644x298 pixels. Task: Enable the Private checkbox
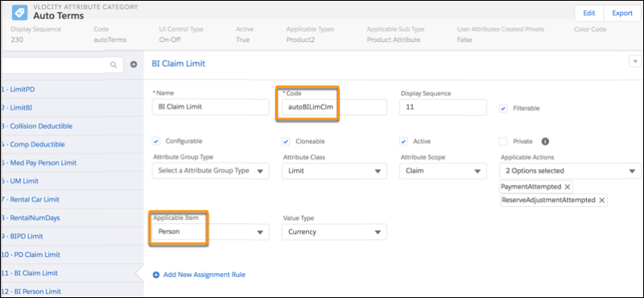click(502, 142)
